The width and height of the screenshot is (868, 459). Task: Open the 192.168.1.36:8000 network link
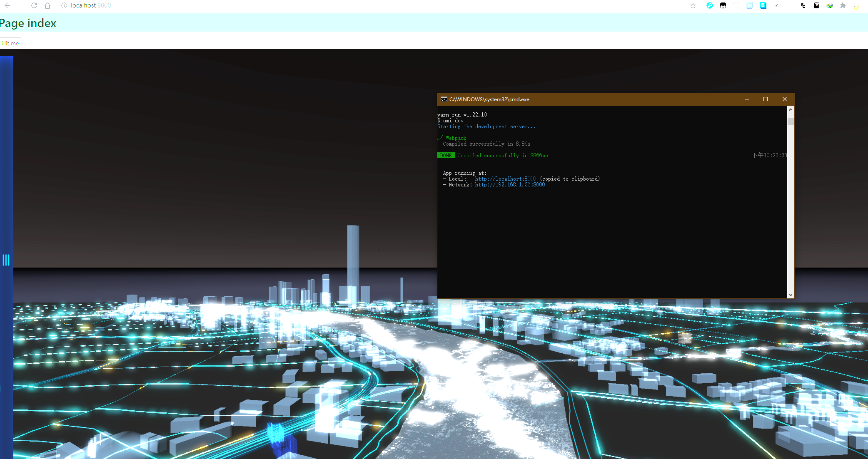tap(509, 185)
